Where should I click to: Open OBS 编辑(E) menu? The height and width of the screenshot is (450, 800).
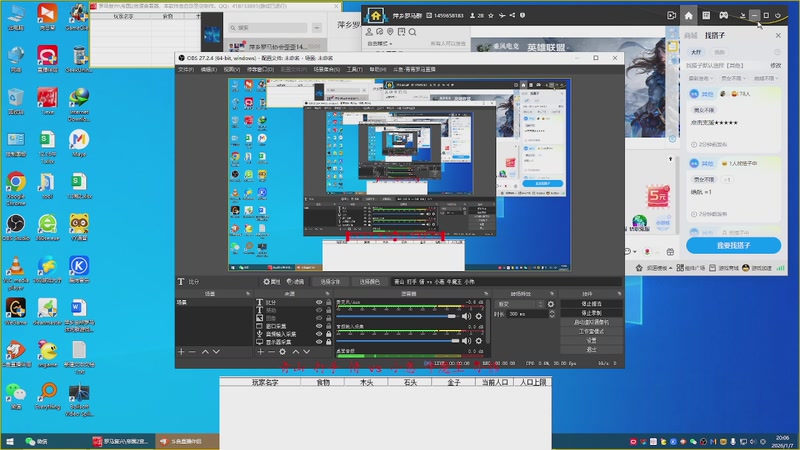point(209,69)
